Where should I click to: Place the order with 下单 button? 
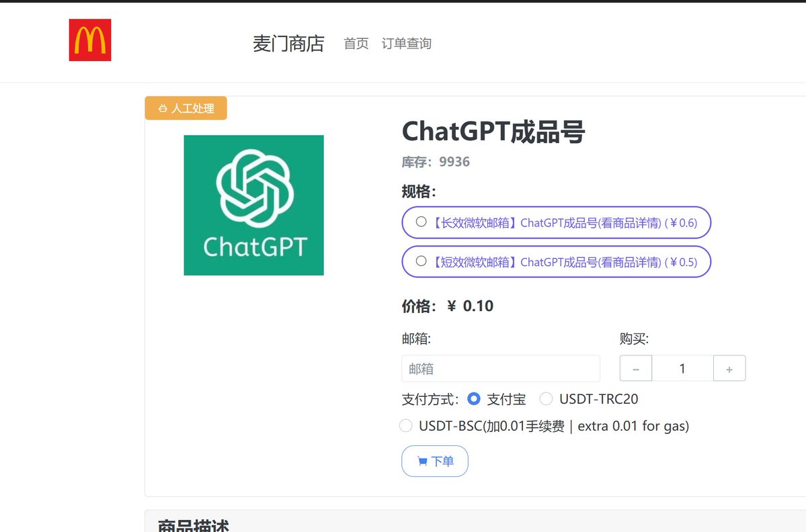click(x=435, y=461)
